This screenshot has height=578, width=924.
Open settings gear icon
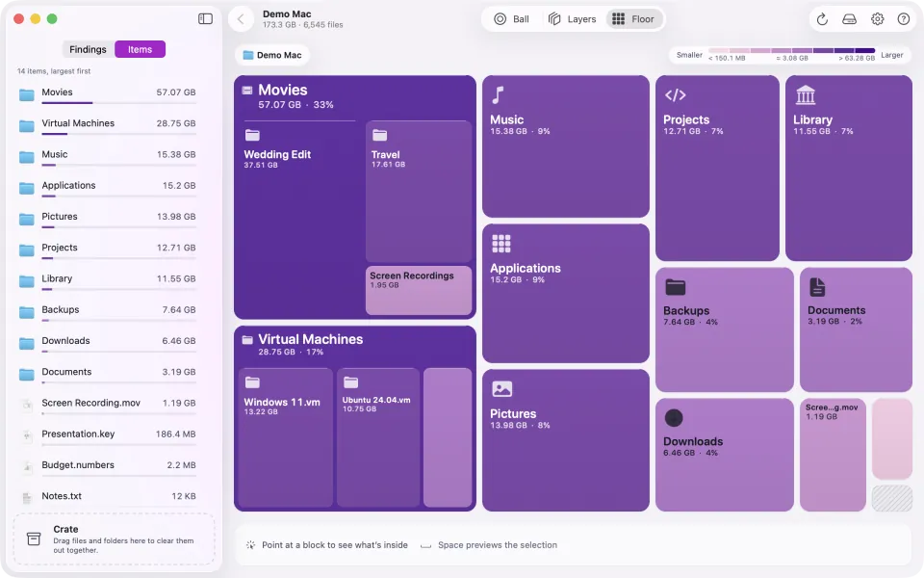click(x=878, y=19)
